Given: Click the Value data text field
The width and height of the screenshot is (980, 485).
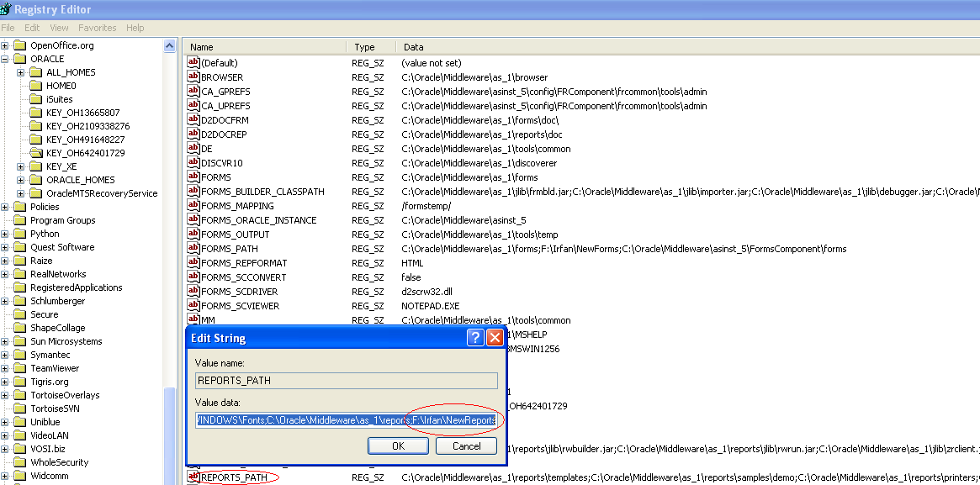Looking at the screenshot, I should pyautogui.click(x=346, y=419).
